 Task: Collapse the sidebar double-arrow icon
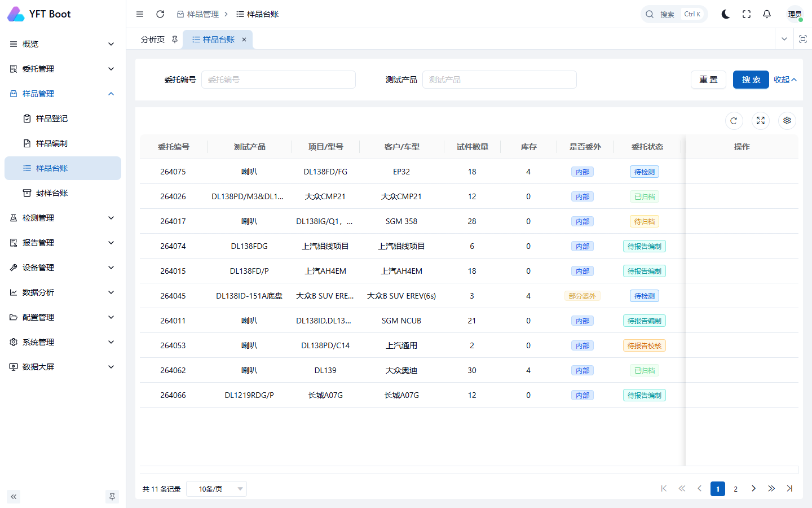pos(14,497)
